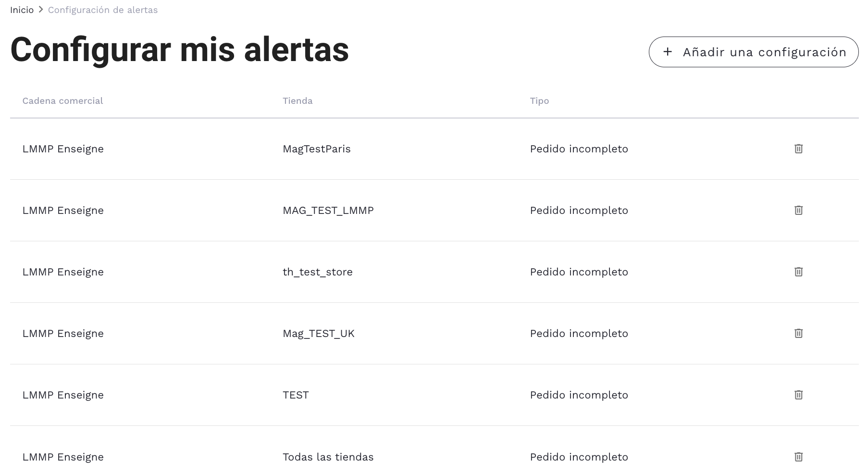The width and height of the screenshot is (868, 474).
Task: Delete the MAG_TEST_LMMP alert configuration
Action: click(798, 211)
